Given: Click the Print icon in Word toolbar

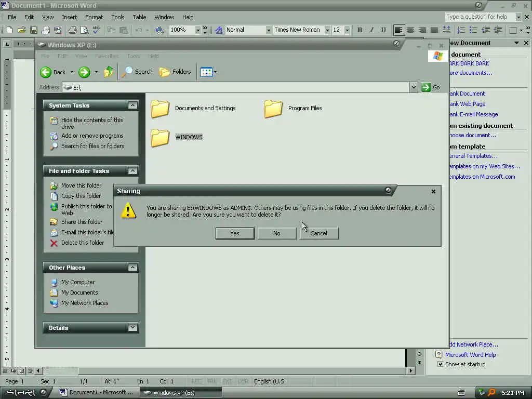Looking at the screenshot, I should (72, 30).
